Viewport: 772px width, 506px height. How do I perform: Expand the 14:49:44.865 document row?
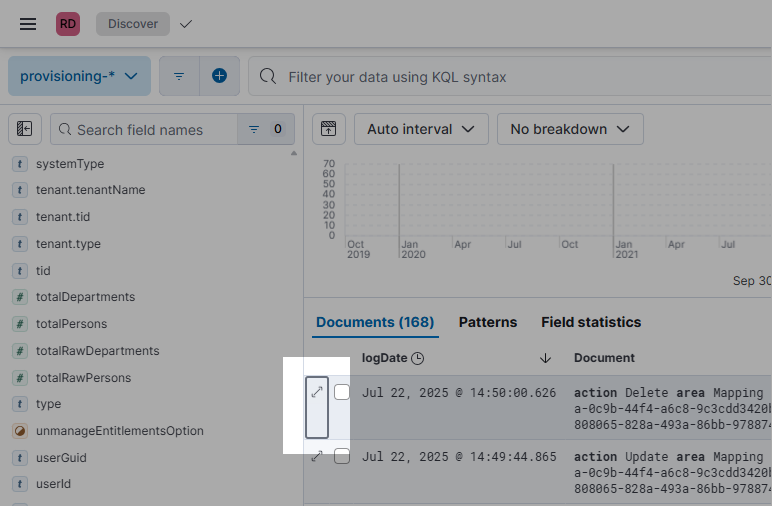[x=317, y=456]
